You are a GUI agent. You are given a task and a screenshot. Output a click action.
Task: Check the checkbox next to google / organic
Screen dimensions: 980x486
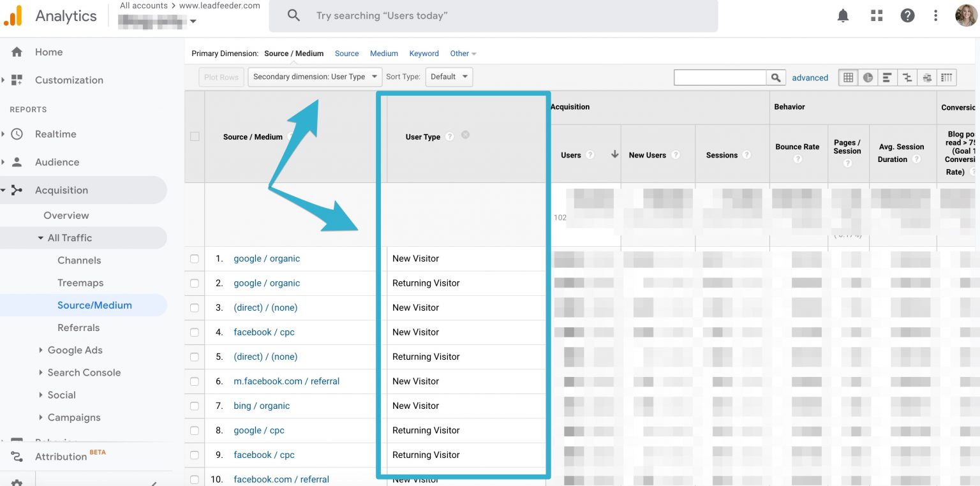(x=193, y=258)
